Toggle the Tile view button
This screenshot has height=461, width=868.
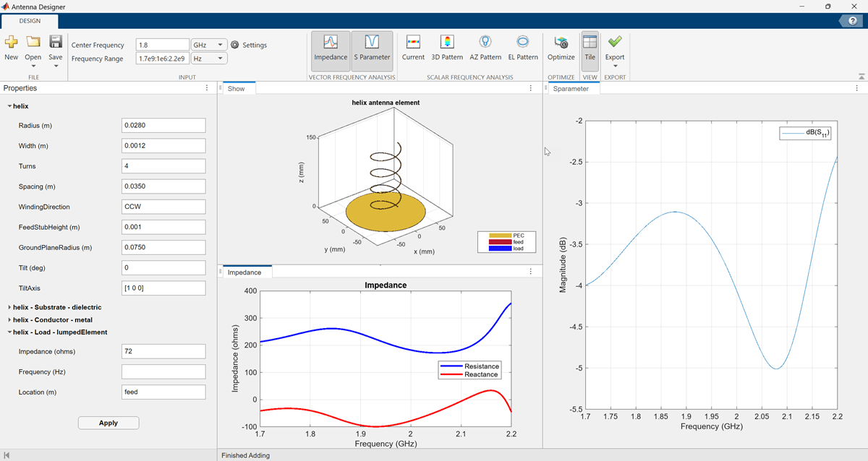pyautogui.click(x=590, y=48)
